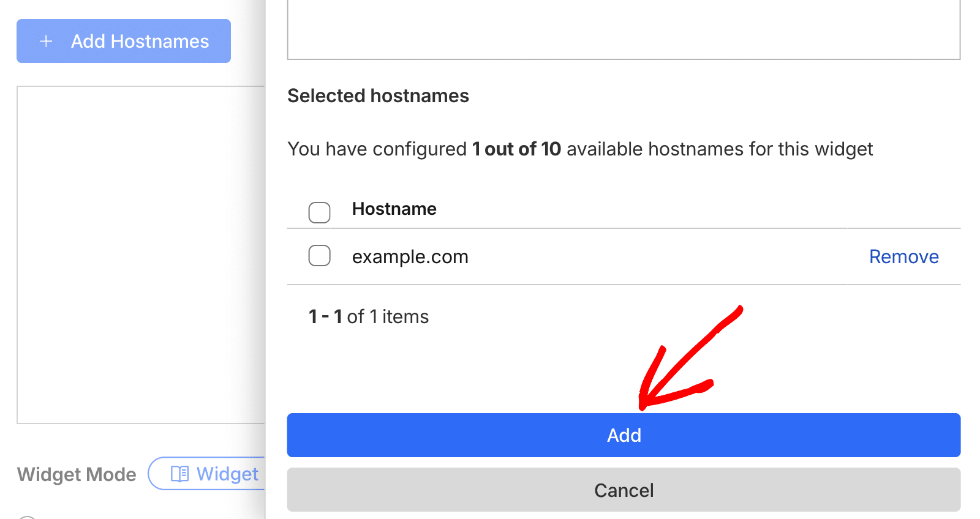Click the Add Hostnames button label
This screenshot has height=519, width=980.
point(140,41)
